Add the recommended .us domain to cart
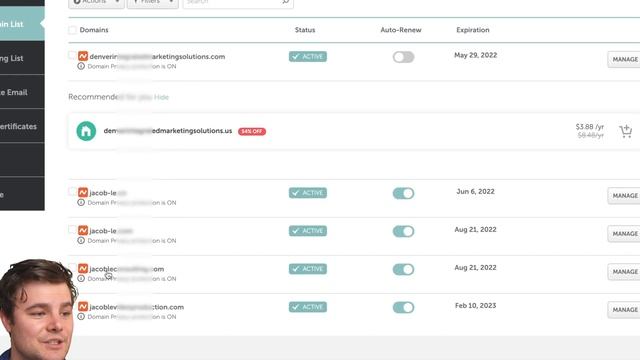This screenshot has height=360, width=640. tap(625, 131)
